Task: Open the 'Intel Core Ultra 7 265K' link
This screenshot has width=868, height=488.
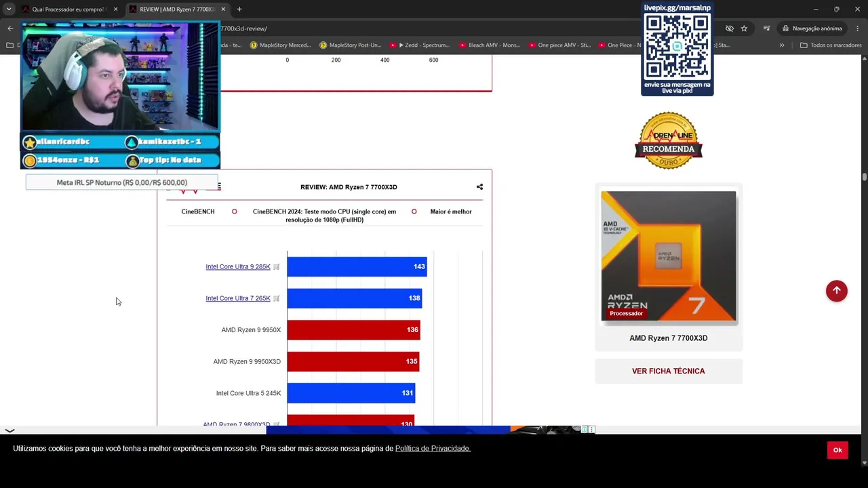Action: click(x=238, y=298)
